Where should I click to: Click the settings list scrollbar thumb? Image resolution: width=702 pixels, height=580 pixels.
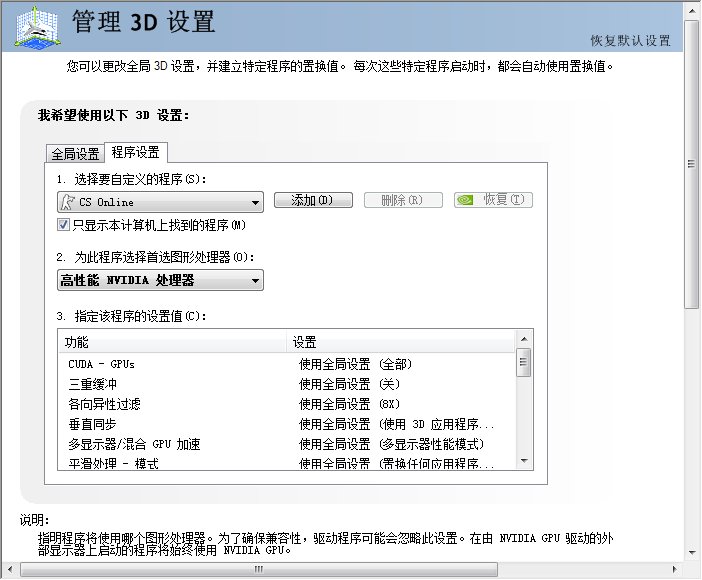[523, 362]
